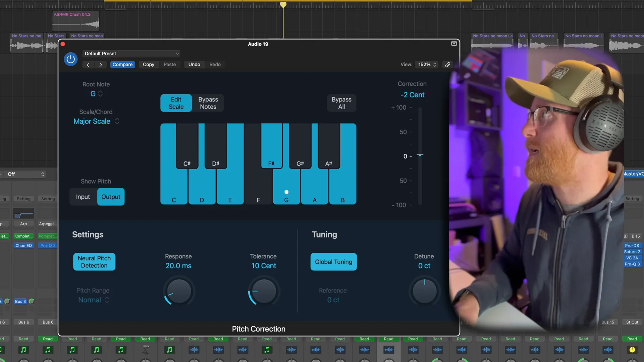
Task: Click the Master/VC label at right edge
Action: pyautogui.click(x=634, y=174)
